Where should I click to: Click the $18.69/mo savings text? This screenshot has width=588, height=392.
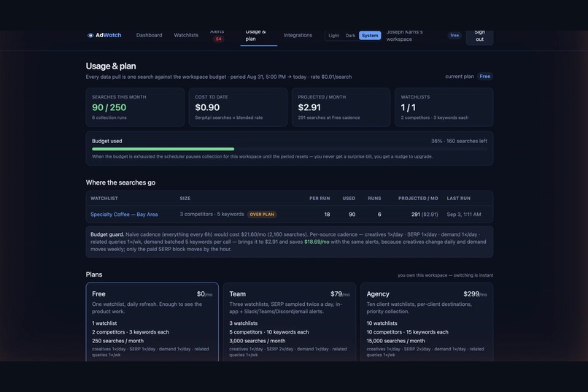coord(317,242)
